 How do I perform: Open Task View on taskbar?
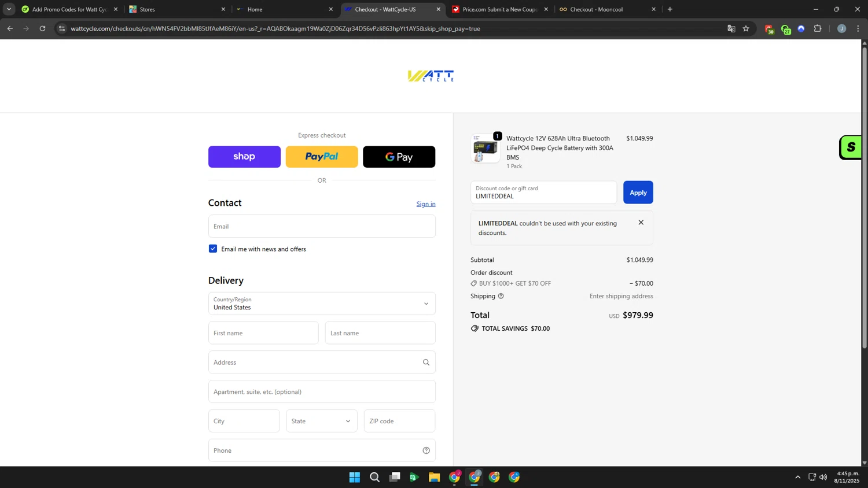pyautogui.click(x=395, y=477)
